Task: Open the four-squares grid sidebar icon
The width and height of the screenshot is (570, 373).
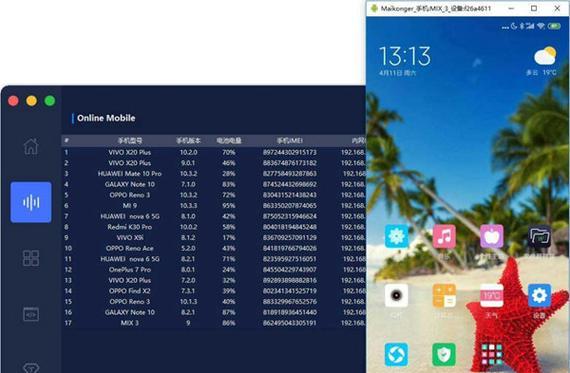Action: (x=31, y=258)
